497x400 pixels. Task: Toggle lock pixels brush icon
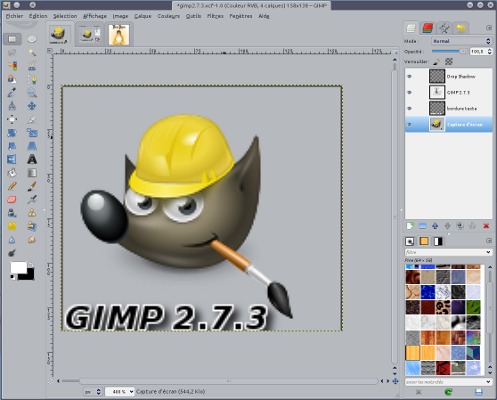(436, 62)
